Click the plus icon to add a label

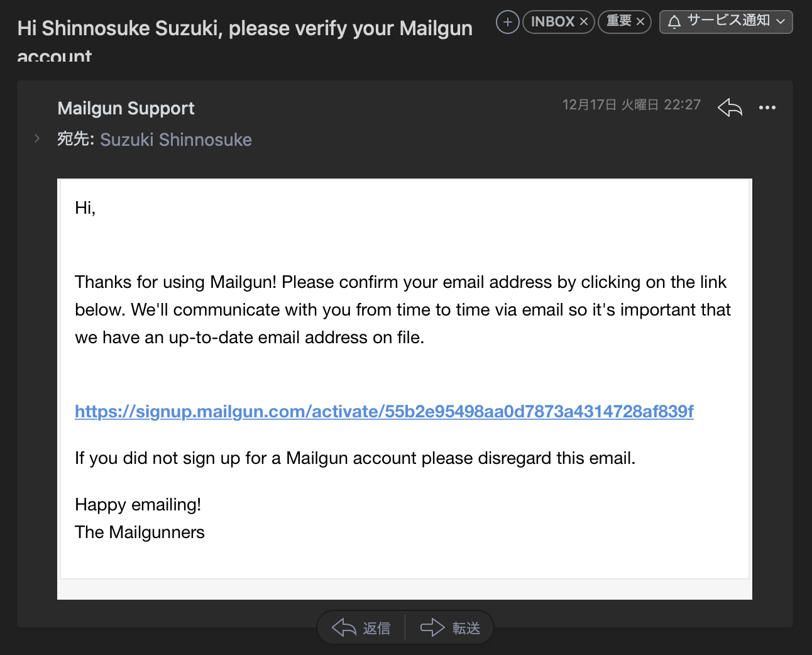pyautogui.click(x=507, y=22)
